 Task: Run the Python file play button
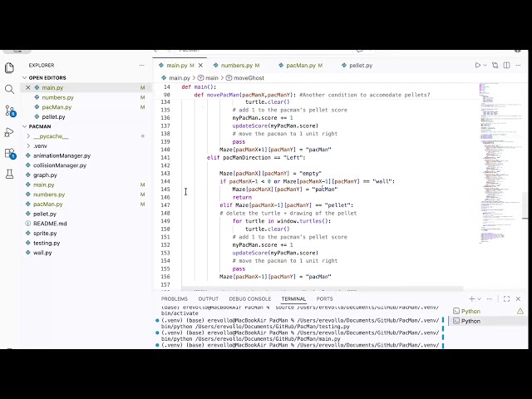pos(478,65)
